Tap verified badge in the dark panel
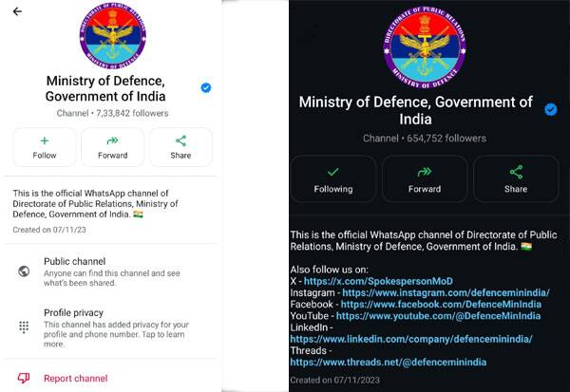 click(551, 109)
